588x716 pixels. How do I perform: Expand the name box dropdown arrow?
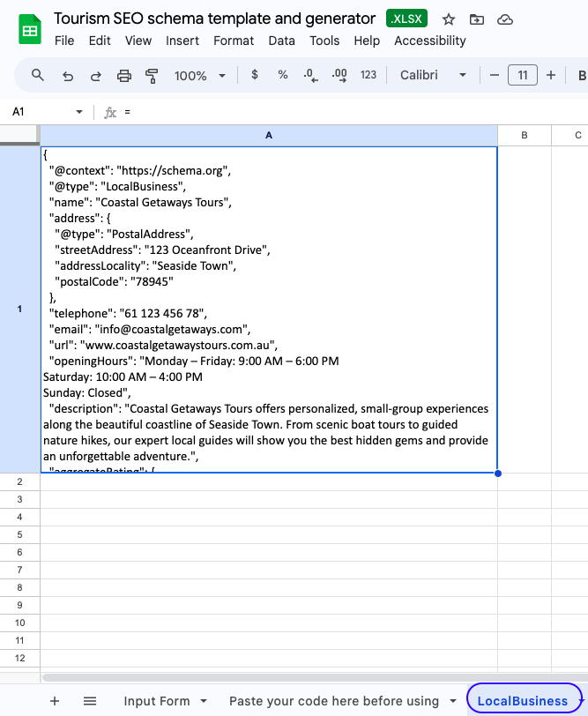tap(79, 112)
